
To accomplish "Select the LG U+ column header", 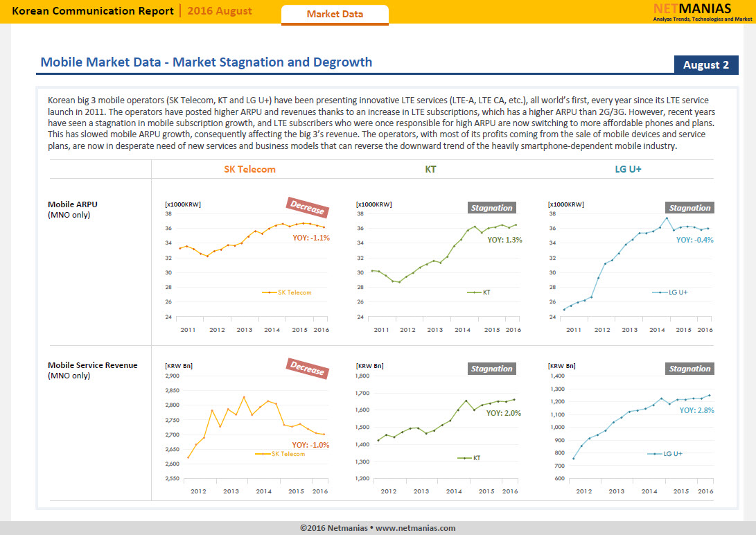I will tap(628, 169).
